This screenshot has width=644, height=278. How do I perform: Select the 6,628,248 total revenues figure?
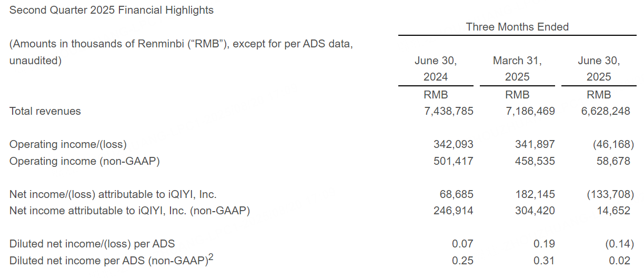pyautogui.click(x=606, y=111)
